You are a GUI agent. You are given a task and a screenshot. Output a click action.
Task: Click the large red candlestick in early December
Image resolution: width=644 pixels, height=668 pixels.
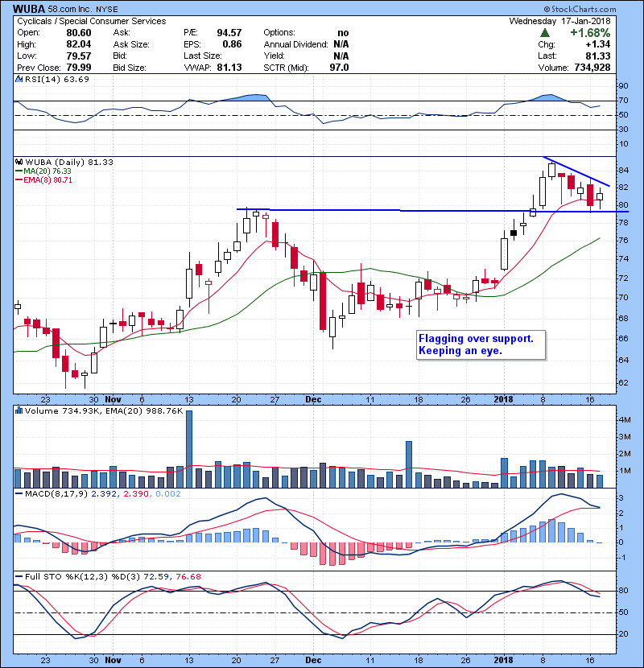click(323, 301)
